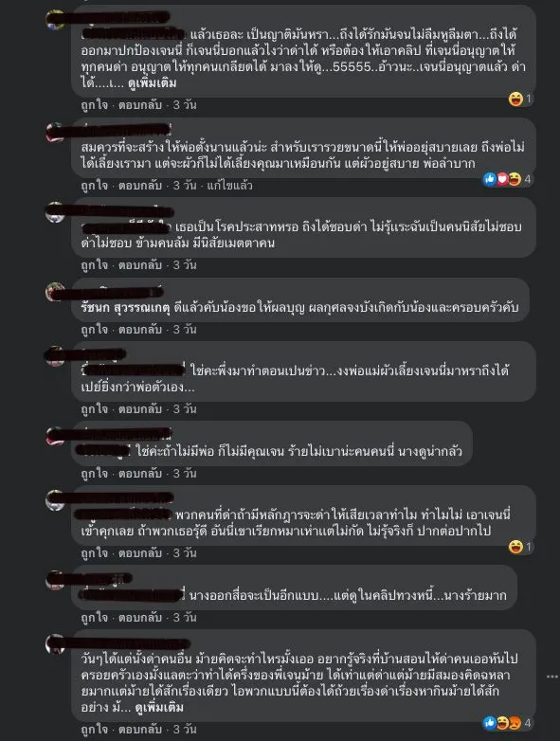This screenshot has height=741, width=560.
Task: Click the รัชนก สุวรรณเกตุ name mention
Action: pos(125,308)
